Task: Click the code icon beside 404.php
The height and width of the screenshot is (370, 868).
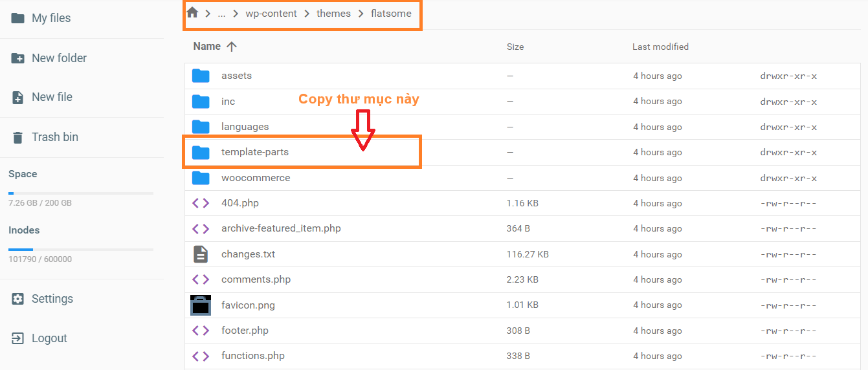Action: 201,203
